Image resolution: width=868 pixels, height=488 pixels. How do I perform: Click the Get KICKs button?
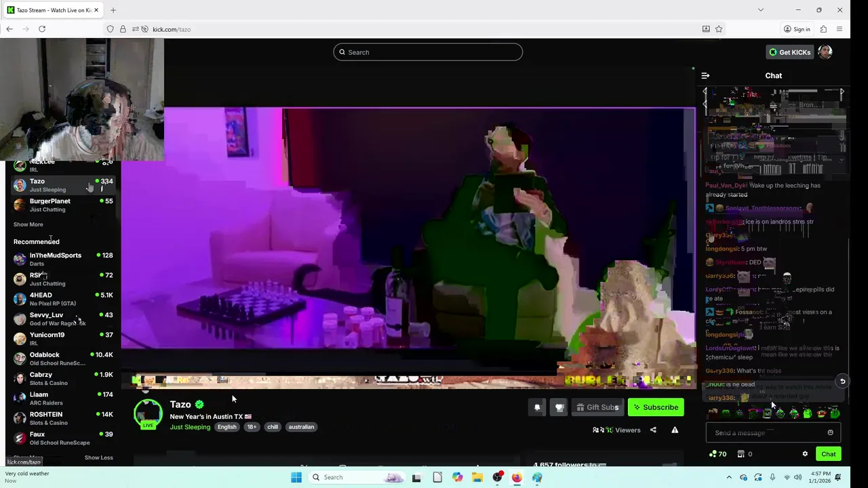[x=789, y=52]
